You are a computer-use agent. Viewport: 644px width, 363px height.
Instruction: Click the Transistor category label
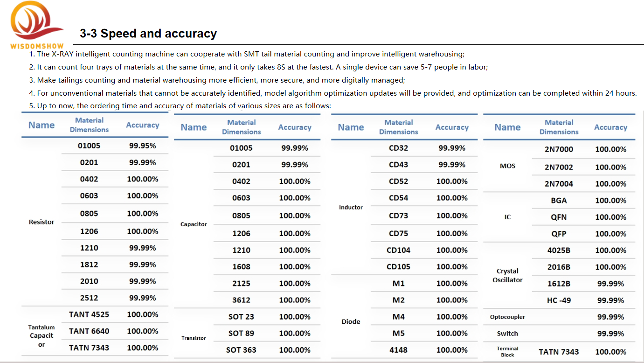[194, 338]
